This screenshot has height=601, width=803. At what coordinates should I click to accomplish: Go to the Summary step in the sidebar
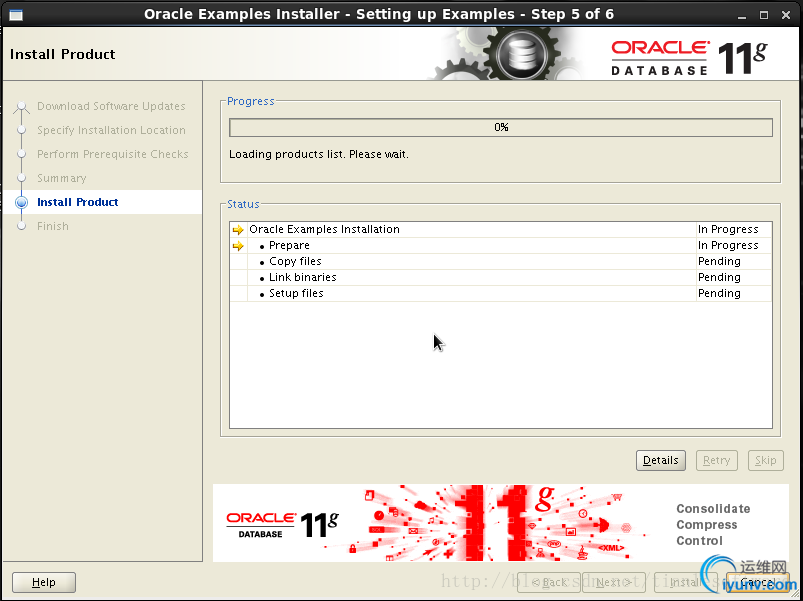pos(61,178)
